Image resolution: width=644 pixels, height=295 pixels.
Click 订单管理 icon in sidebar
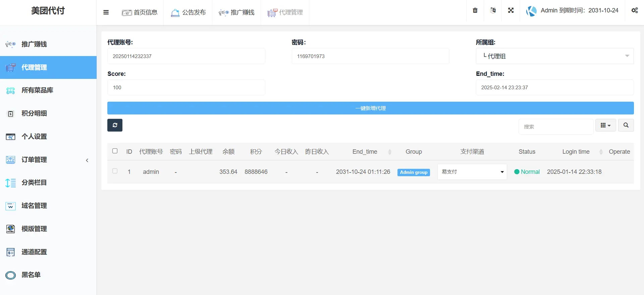tap(11, 160)
